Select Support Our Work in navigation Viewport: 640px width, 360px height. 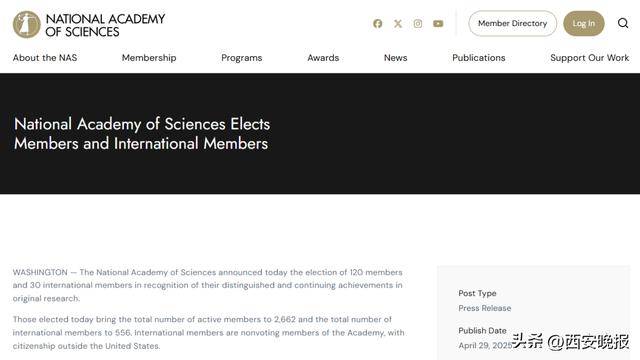tap(589, 58)
